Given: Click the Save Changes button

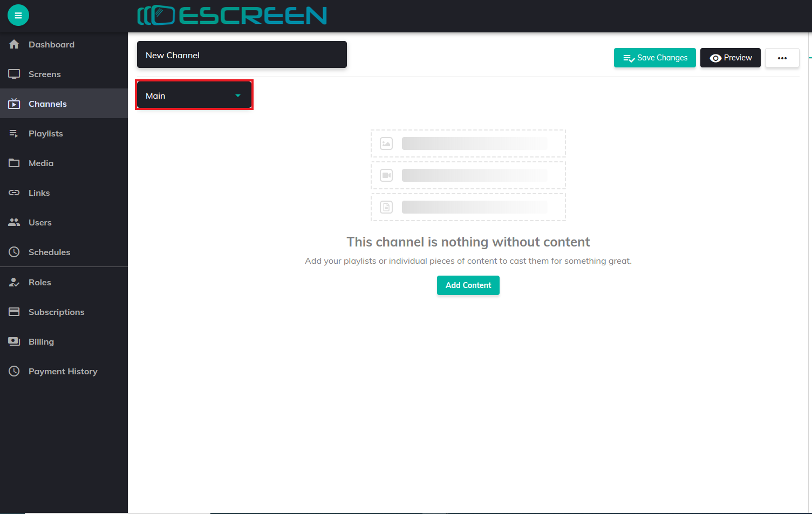Looking at the screenshot, I should (x=654, y=58).
